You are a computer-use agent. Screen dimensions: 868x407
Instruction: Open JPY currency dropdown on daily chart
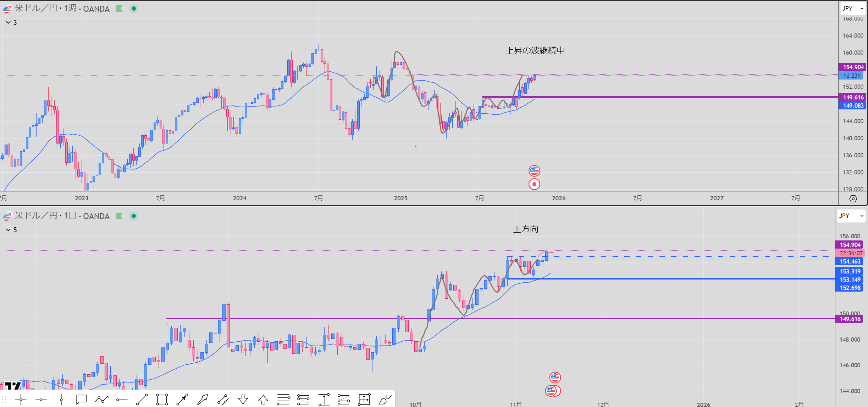[x=851, y=216]
